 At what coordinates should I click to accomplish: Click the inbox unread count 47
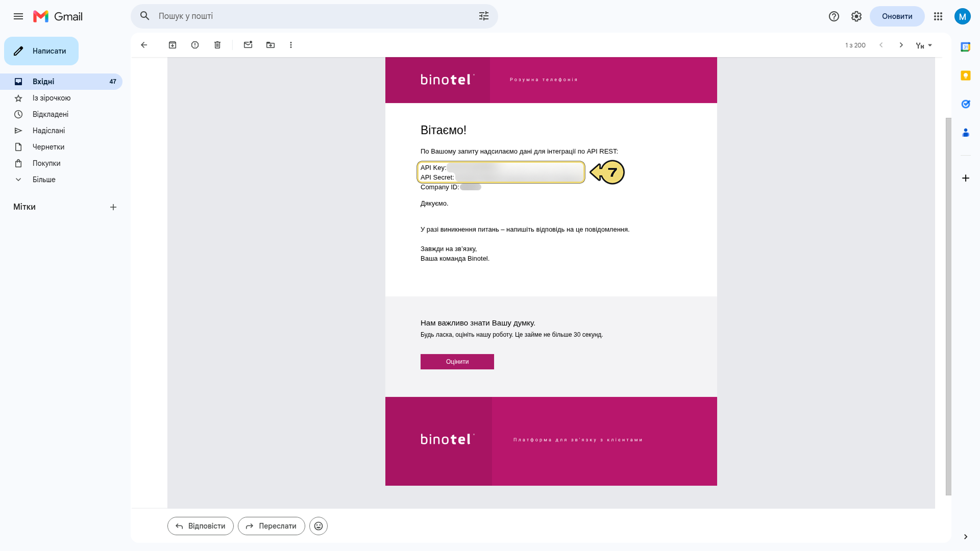click(113, 82)
